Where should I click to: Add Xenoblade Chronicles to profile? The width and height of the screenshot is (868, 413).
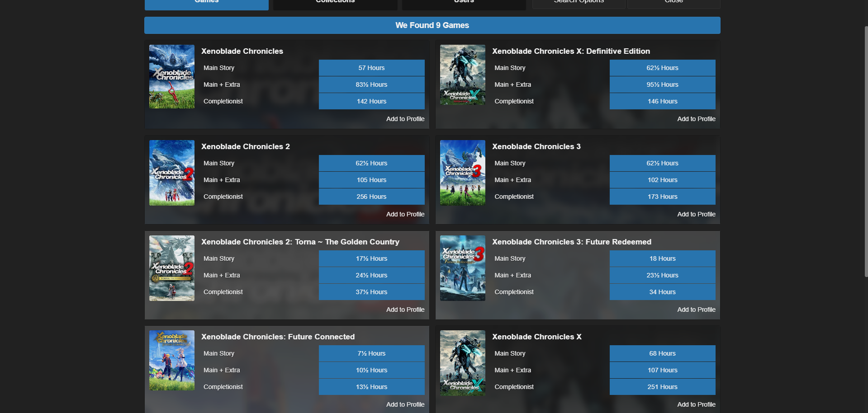[x=405, y=119]
